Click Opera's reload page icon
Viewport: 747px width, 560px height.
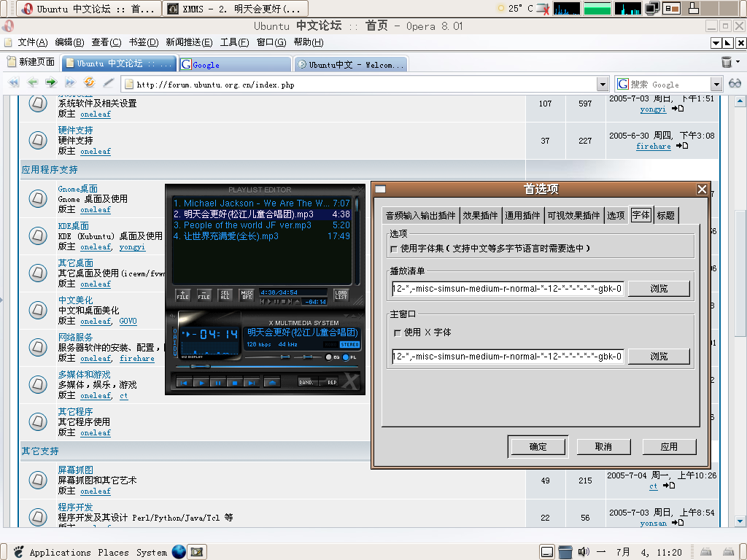pos(89,82)
